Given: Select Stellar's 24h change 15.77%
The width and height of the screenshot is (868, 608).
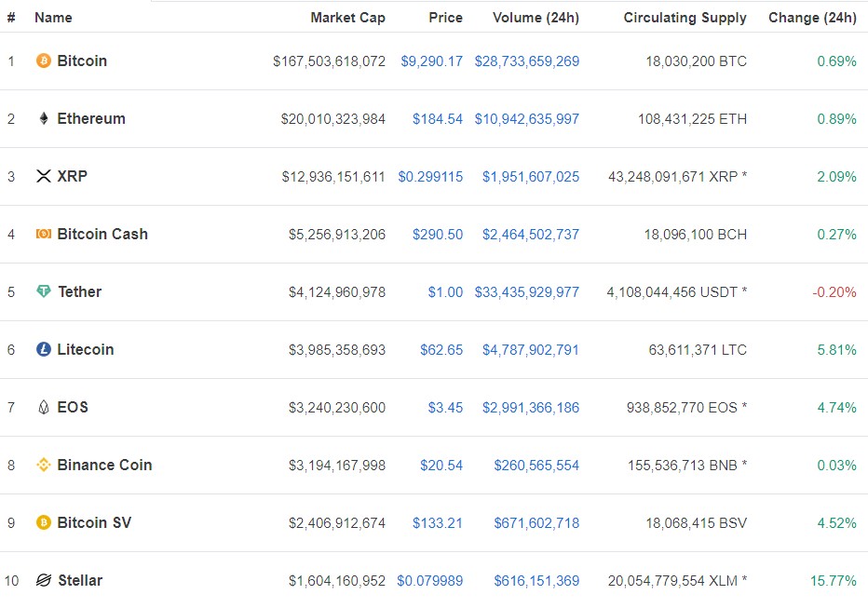Looking at the screenshot, I should point(834,581).
